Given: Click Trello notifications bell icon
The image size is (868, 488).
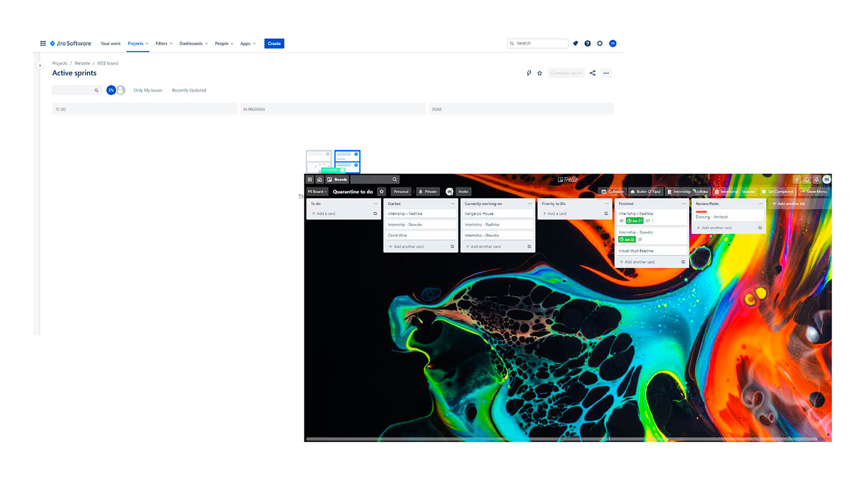Looking at the screenshot, I should (816, 180).
